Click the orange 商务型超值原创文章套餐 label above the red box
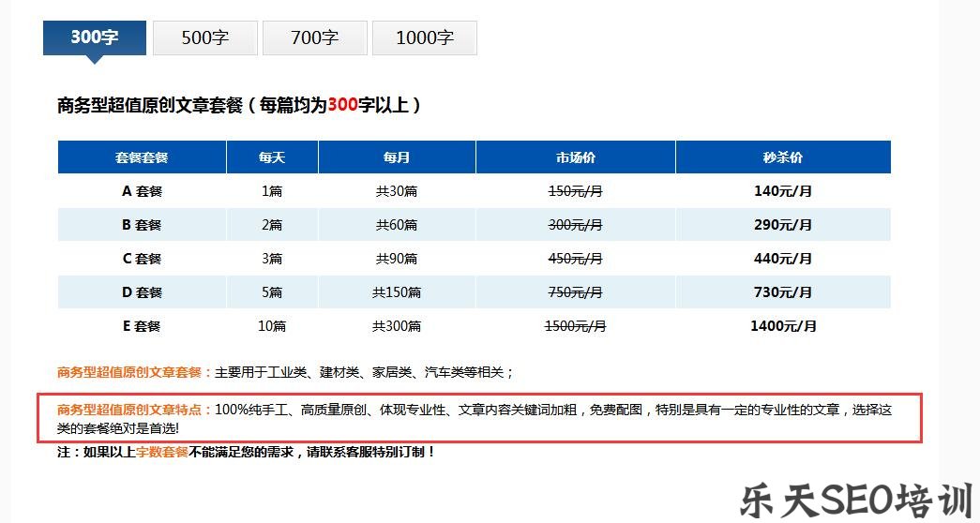This screenshot has width=980, height=523. [135, 372]
